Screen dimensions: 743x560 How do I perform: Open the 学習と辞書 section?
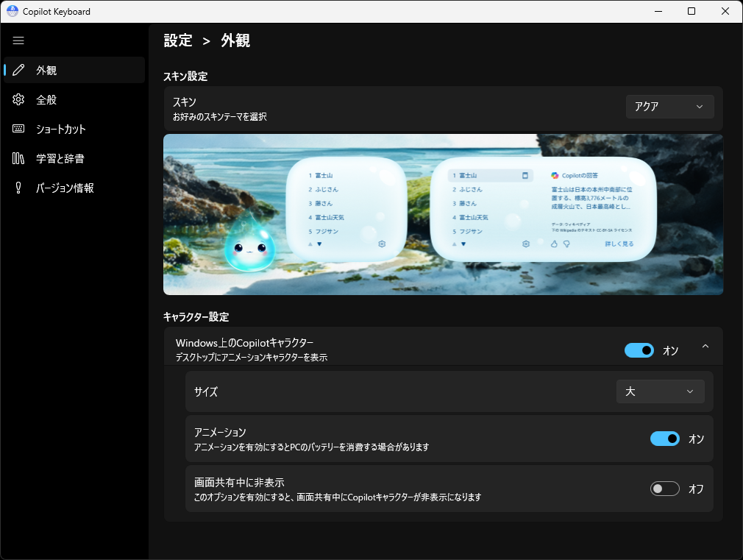pyautogui.click(x=74, y=158)
